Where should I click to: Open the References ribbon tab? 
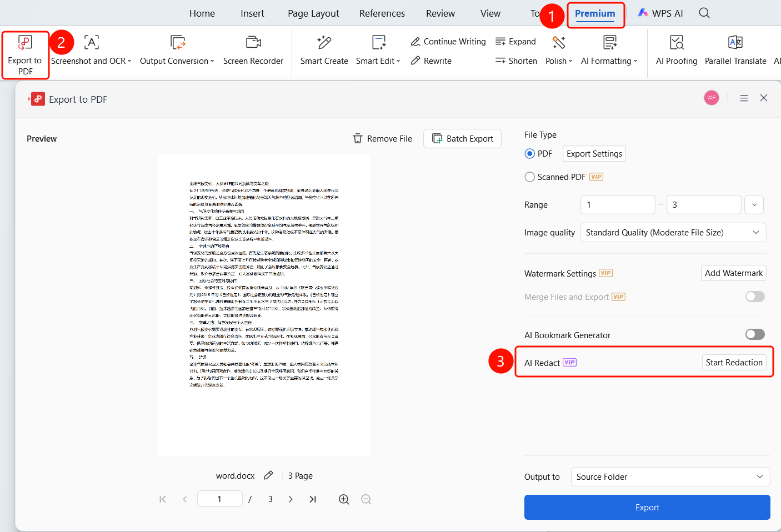coord(382,13)
